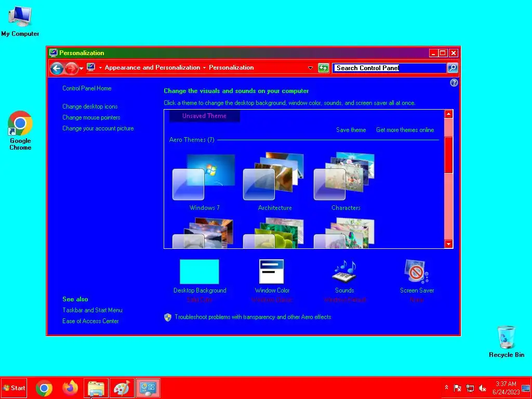This screenshot has height=399, width=532.
Task: Open the Window Color icon
Action: click(271, 271)
